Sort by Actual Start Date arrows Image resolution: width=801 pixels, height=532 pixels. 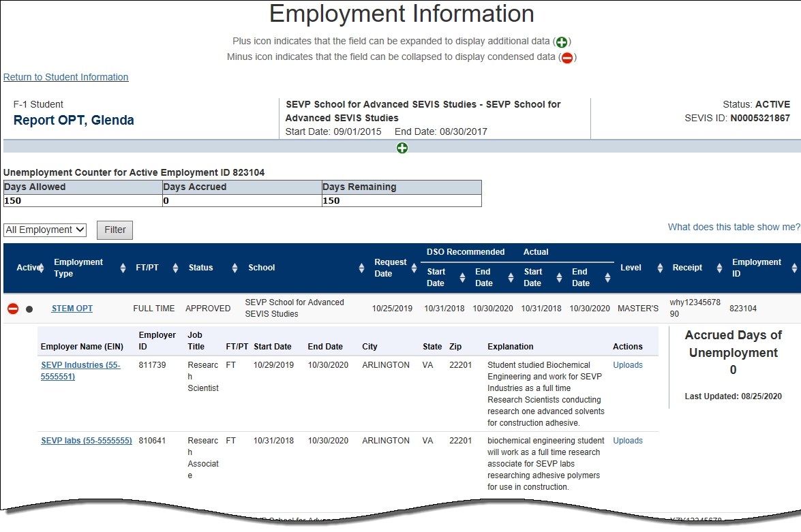559,277
